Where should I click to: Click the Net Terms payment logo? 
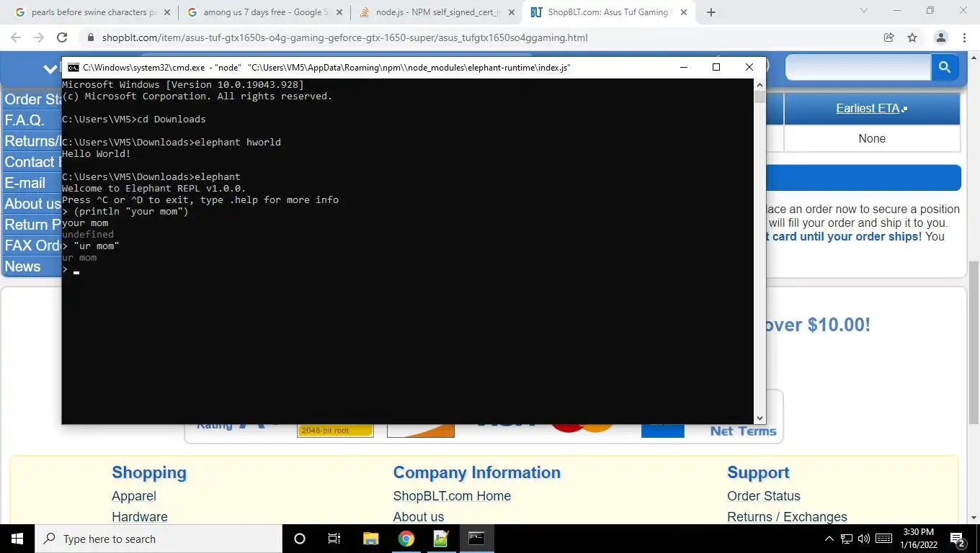[x=743, y=431]
